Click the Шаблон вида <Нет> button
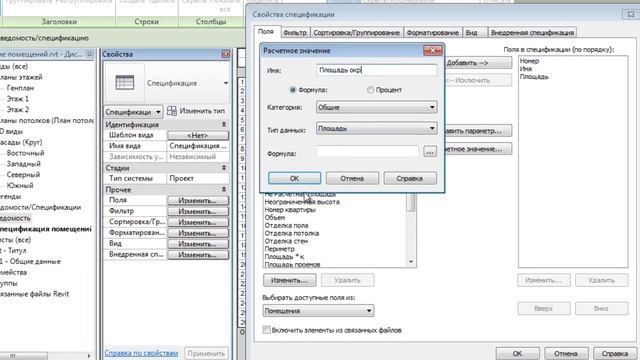Image resolution: width=640 pixels, height=360 pixels. (x=198, y=135)
